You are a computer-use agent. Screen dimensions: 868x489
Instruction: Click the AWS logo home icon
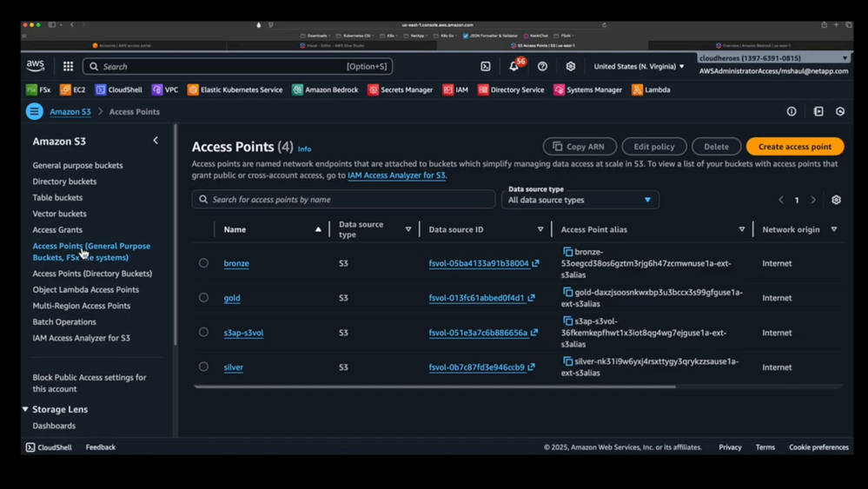coord(36,66)
